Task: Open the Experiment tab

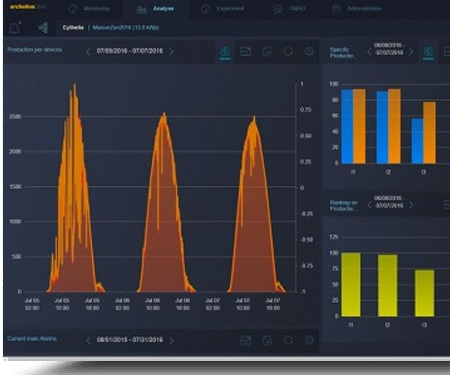Action: 223,9
